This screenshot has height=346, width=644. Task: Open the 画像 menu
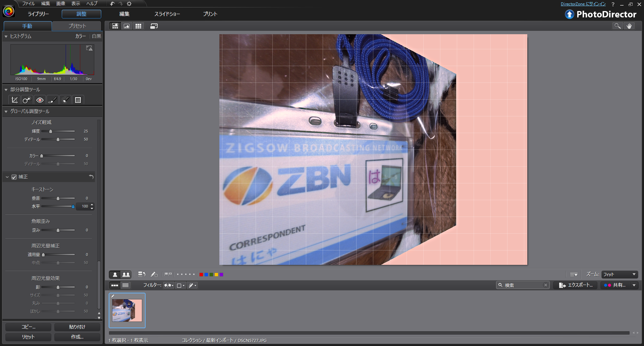click(61, 4)
